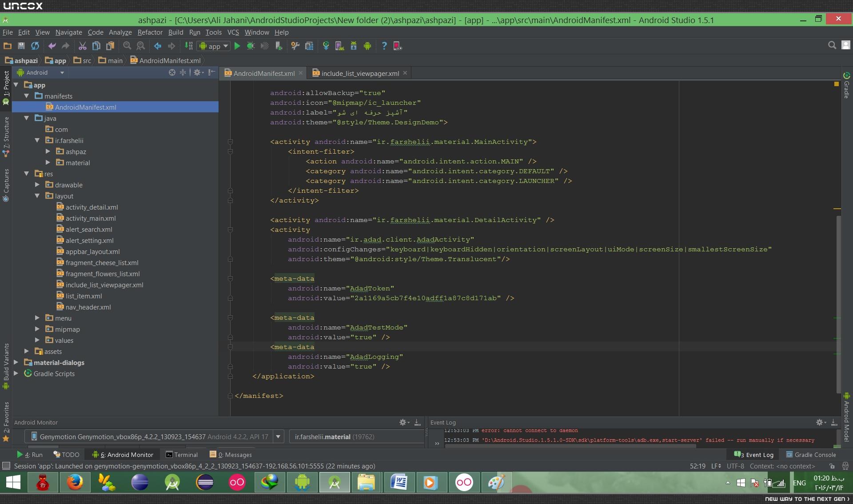Click the Copy toolbar icon
Viewport: 853px width, 504px height.
pyautogui.click(x=96, y=46)
